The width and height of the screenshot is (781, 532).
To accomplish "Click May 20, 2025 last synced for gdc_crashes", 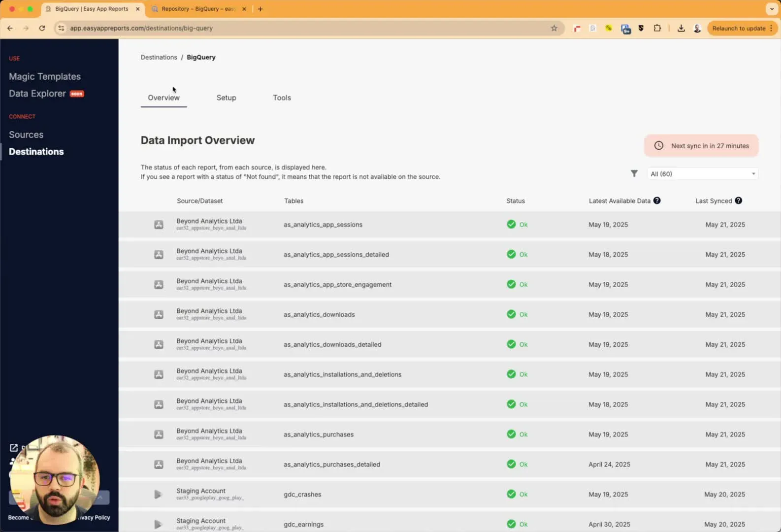I will point(724,494).
